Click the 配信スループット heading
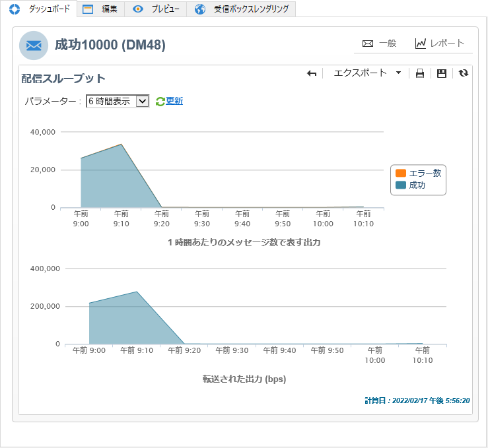The height and width of the screenshot is (448, 488). click(63, 79)
